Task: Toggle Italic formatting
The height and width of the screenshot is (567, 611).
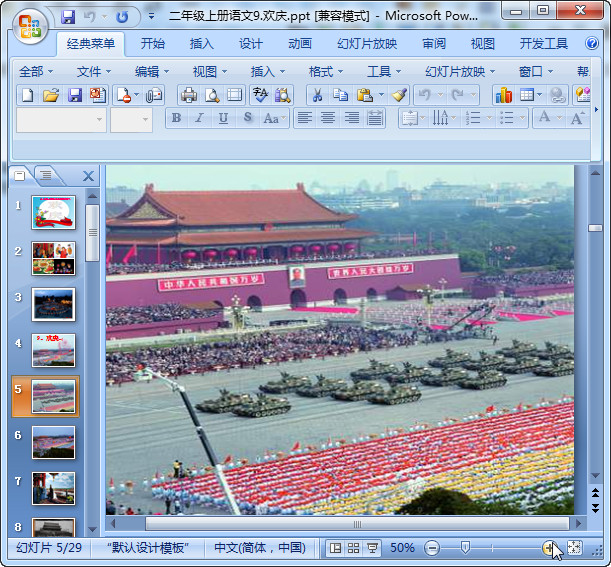Action: tap(200, 118)
